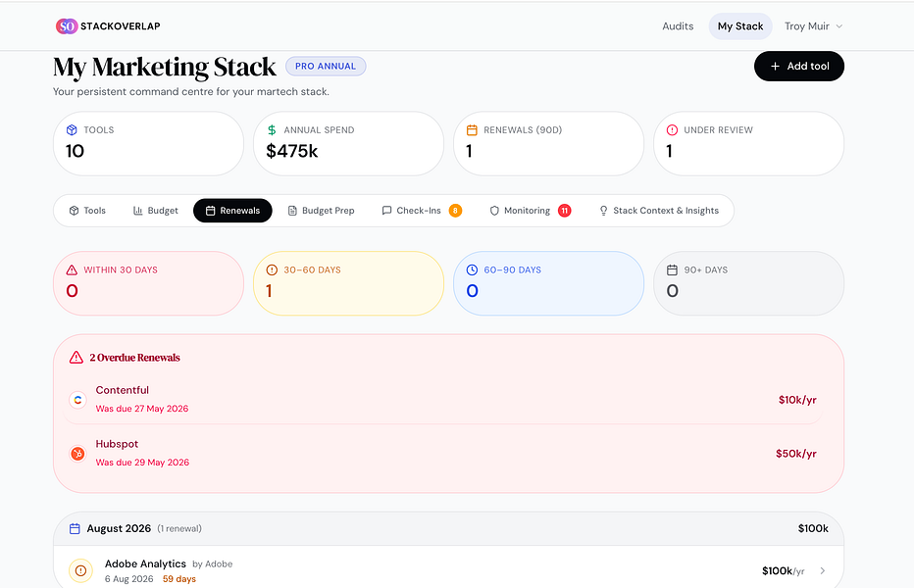Click the August 2026 calendar icon
This screenshot has height=588, width=914.
[75, 528]
